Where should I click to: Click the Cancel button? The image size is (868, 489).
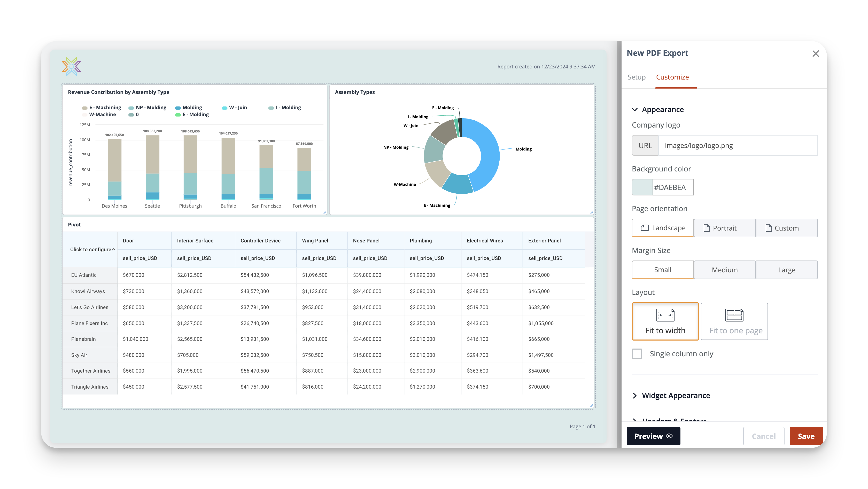[x=764, y=436]
